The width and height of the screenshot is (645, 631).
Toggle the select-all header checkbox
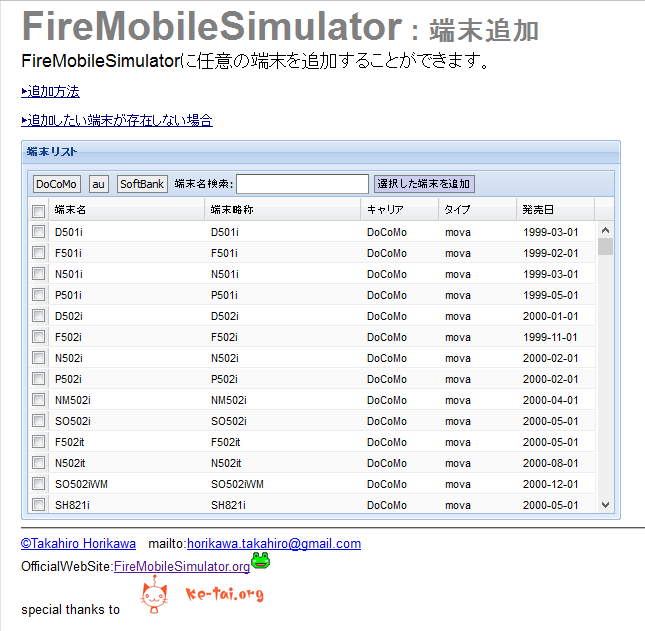coord(39,211)
